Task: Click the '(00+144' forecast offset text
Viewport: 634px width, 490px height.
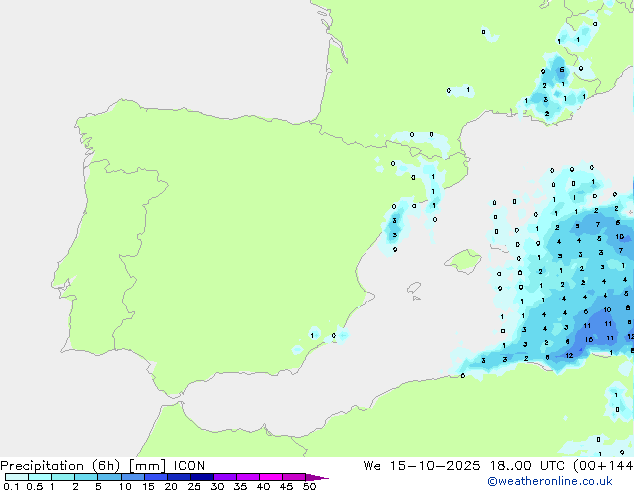Action: 603,466
